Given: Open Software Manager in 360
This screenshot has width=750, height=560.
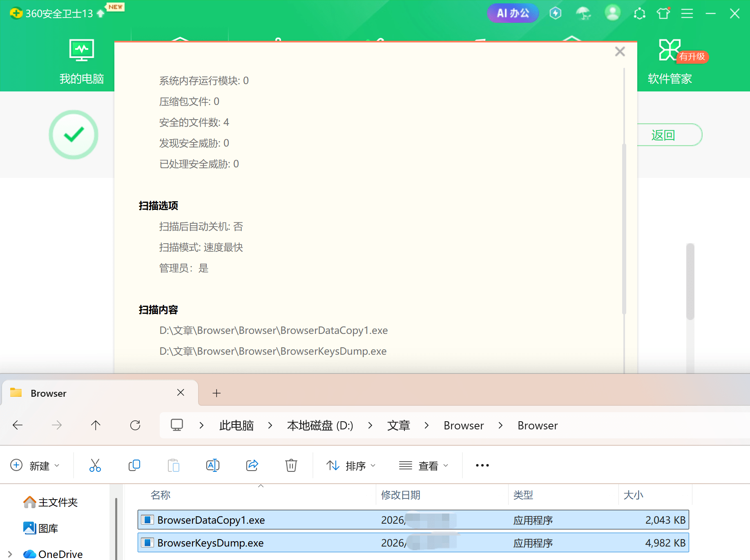Looking at the screenshot, I should [x=670, y=61].
